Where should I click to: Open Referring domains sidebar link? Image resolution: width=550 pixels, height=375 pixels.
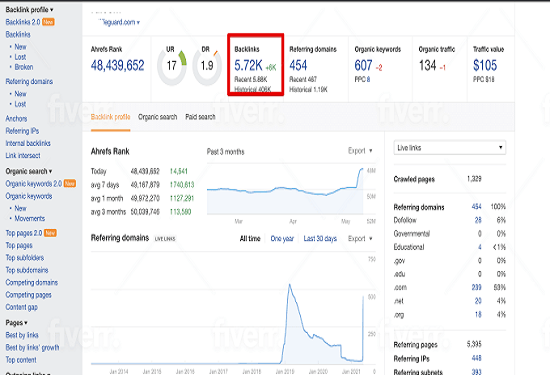pyautogui.click(x=29, y=81)
